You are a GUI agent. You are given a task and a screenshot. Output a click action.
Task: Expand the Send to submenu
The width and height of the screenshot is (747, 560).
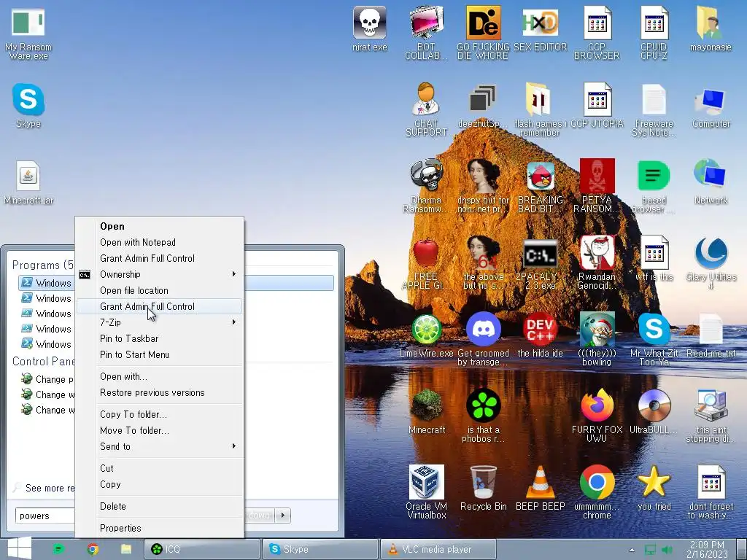click(159, 447)
